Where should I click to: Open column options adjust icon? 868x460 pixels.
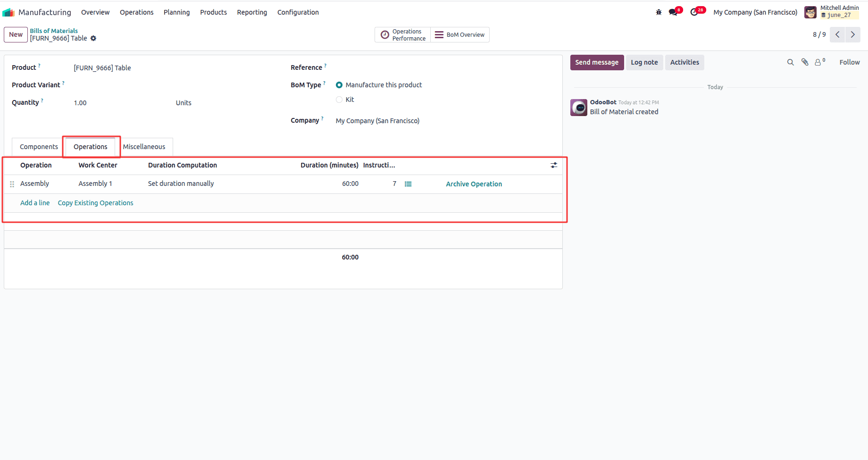pyautogui.click(x=554, y=165)
